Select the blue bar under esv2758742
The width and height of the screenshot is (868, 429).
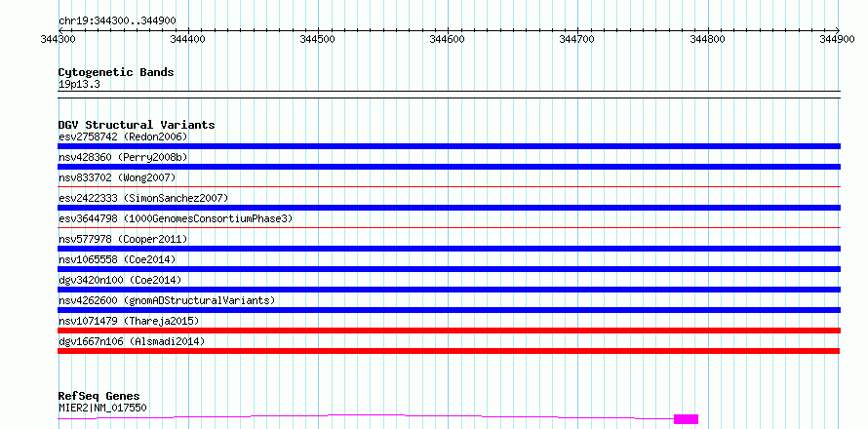tap(449, 146)
